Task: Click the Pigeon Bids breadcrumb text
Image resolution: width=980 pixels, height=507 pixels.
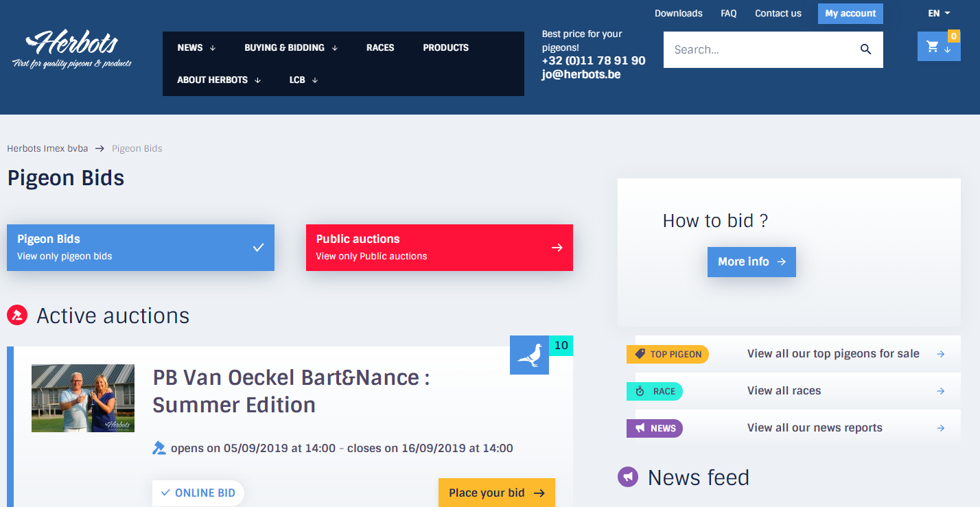Action: click(137, 148)
